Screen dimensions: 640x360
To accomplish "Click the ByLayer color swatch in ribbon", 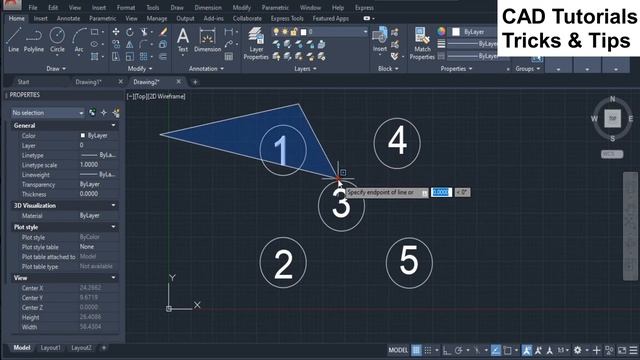I will click(x=456, y=31).
